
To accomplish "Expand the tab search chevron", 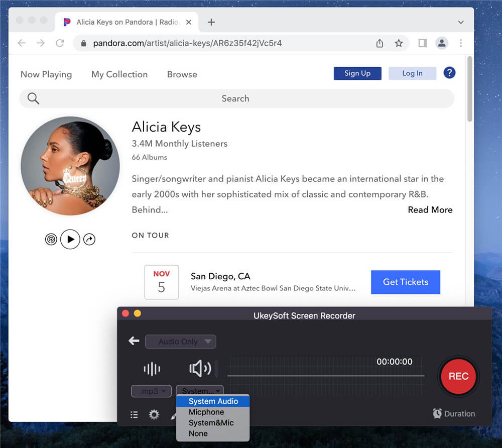I will (x=461, y=22).
